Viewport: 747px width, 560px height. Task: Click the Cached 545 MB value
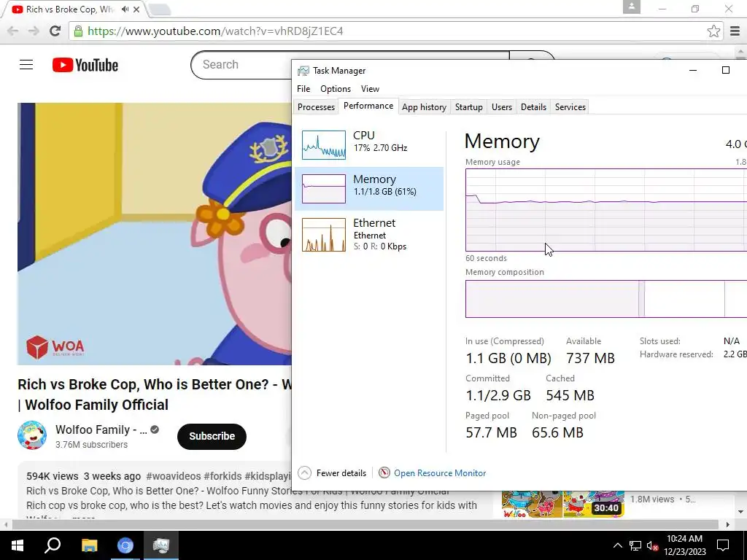pos(570,395)
